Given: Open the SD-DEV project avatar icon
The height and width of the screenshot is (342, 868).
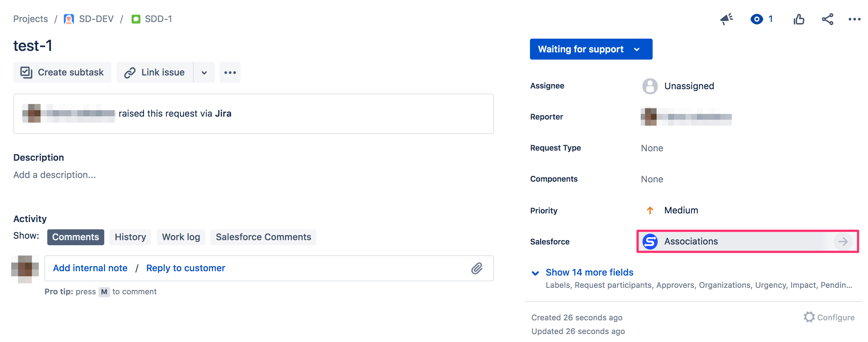Looking at the screenshot, I should pyautogui.click(x=69, y=19).
